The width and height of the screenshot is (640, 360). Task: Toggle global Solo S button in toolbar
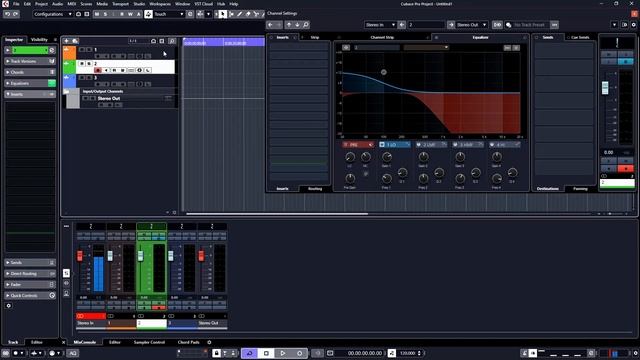pyautogui.click(x=105, y=14)
